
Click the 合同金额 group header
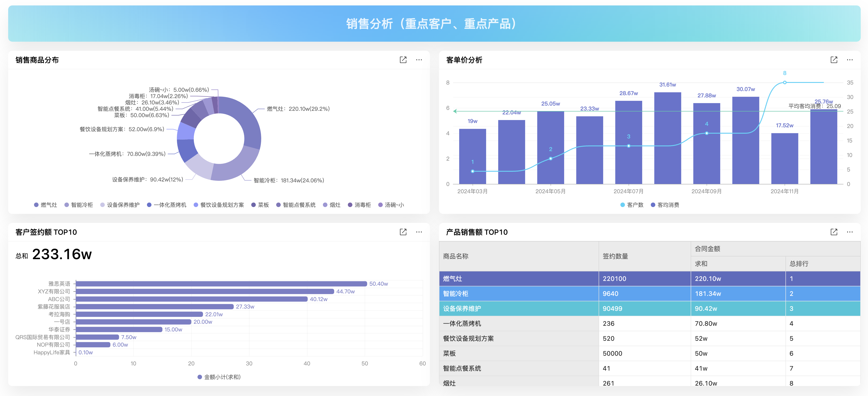click(x=775, y=249)
